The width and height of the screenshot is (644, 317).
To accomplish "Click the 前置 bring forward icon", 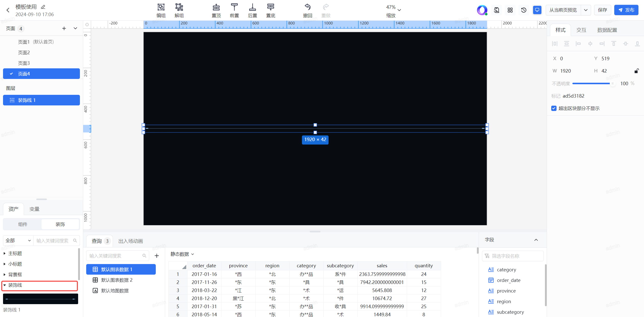I will pyautogui.click(x=234, y=7).
